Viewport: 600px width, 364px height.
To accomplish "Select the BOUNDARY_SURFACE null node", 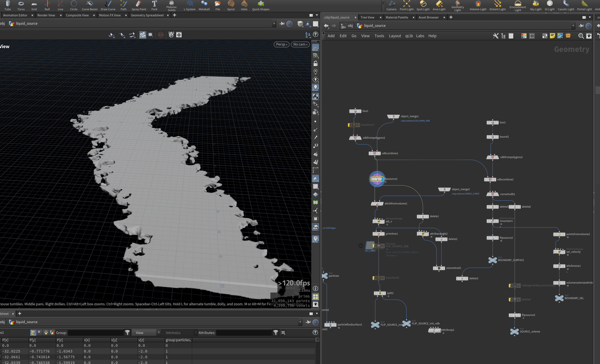I will click(x=493, y=260).
